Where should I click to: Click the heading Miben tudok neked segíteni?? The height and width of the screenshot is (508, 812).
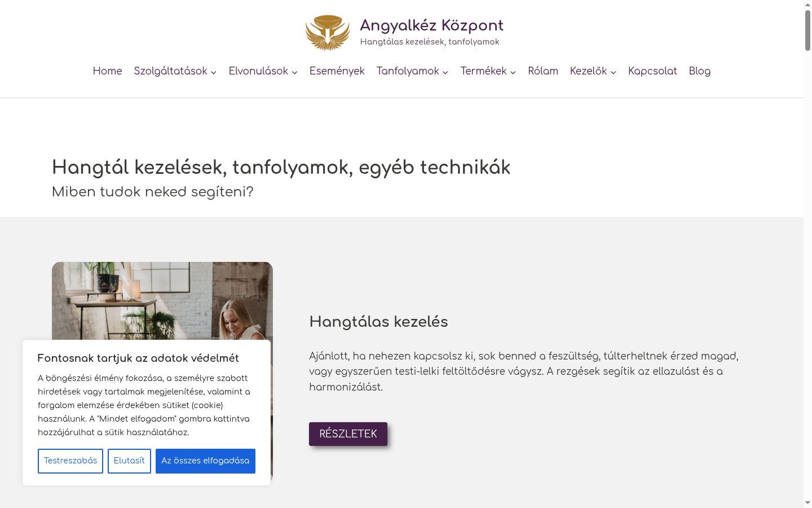pyautogui.click(x=153, y=192)
